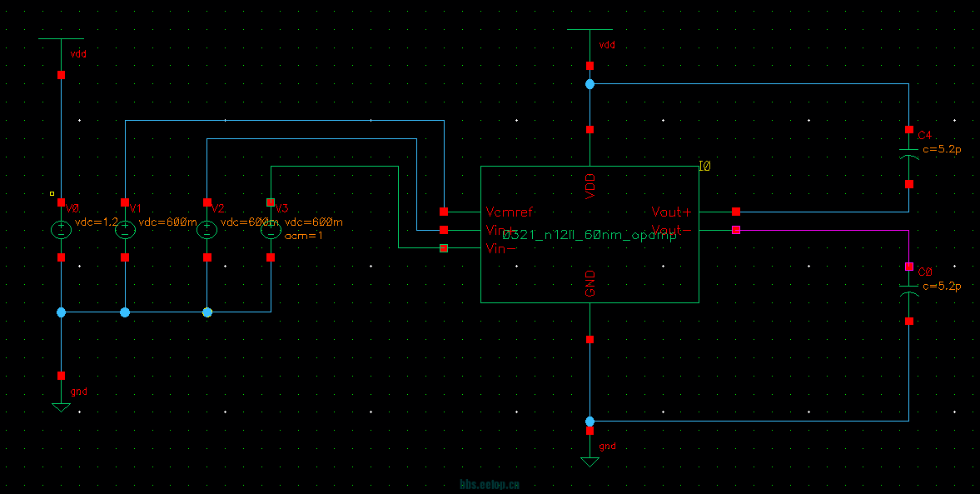Viewport: 980px width, 494px height.
Task: Click the Vout+ pin label
Action: pyautogui.click(x=671, y=212)
